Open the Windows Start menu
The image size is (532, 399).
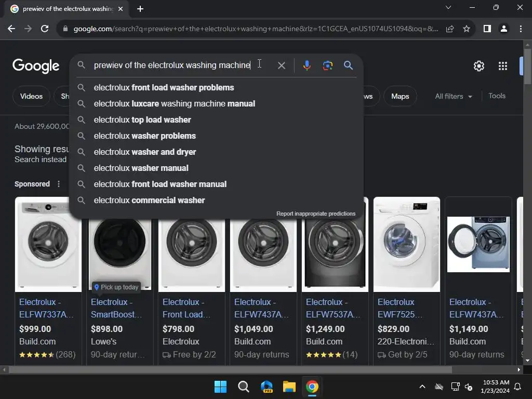coord(220,387)
